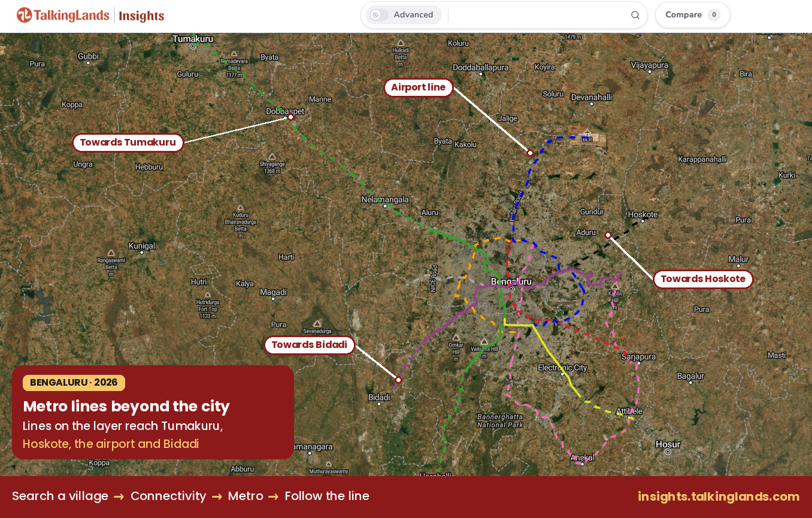Viewport: 812px width, 518px height.
Task: Select the Kunigal town label
Action: coord(142,246)
